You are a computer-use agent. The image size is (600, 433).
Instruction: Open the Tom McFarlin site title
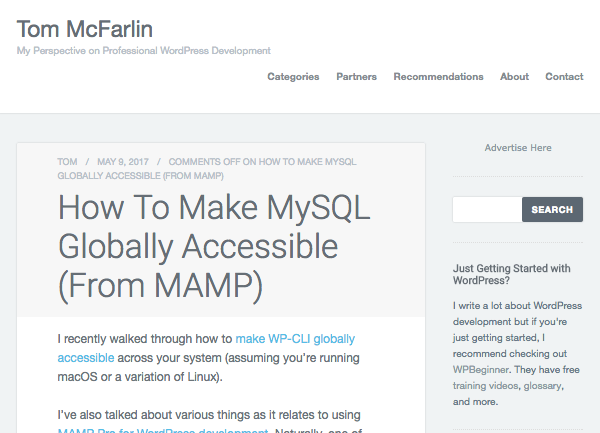click(x=85, y=29)
